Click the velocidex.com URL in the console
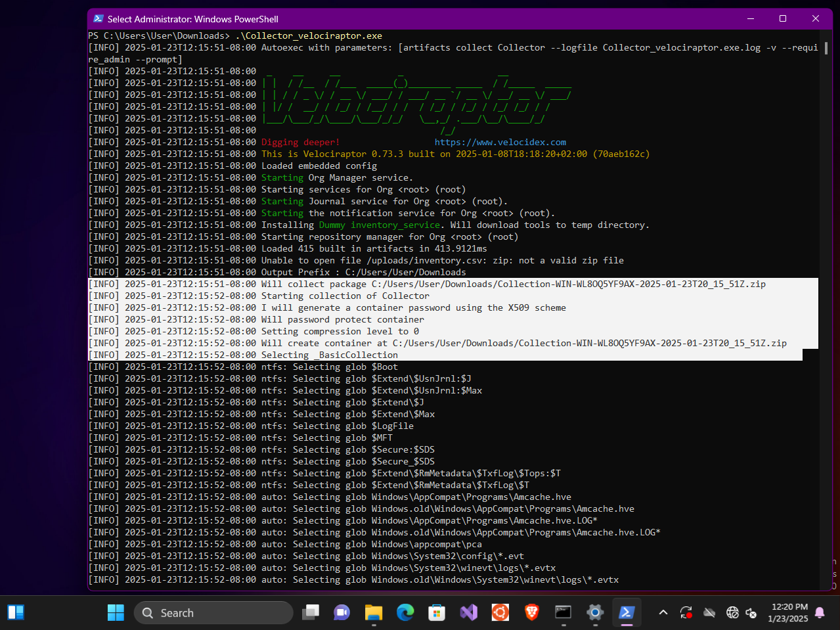Viewport: 840px width, 630px height. pos(500,142)
